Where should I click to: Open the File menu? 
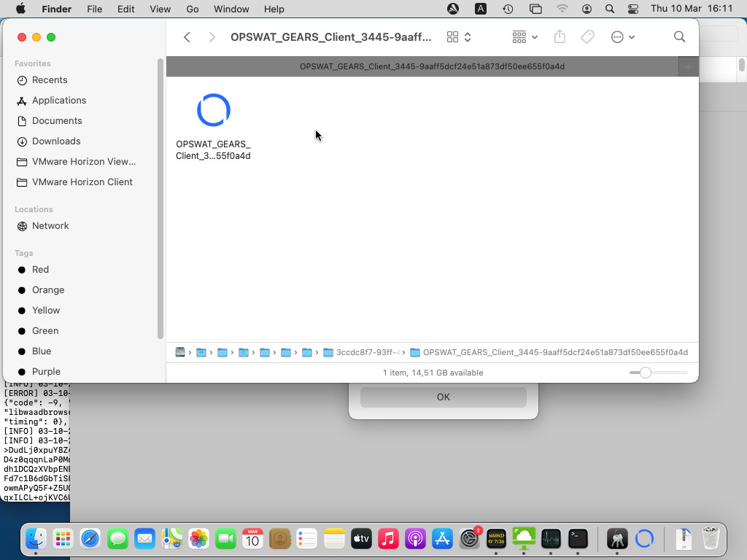[94, 9]
